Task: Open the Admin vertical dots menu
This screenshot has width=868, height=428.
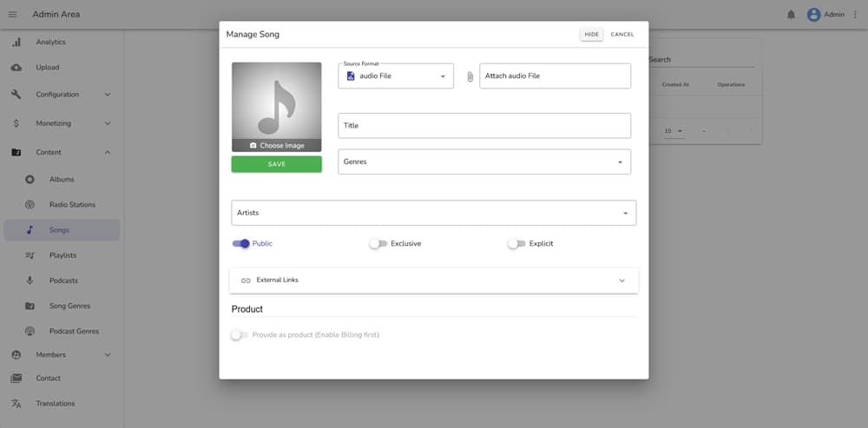Action: pos(855,14)
